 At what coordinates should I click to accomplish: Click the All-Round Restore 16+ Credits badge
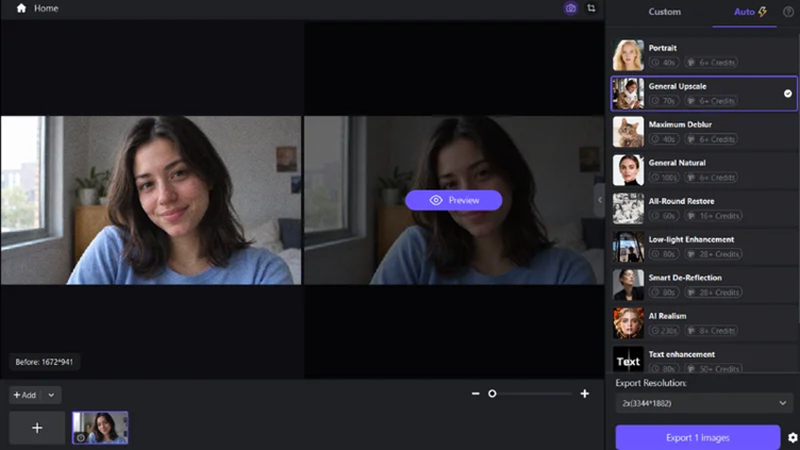(x=713, y=216)
